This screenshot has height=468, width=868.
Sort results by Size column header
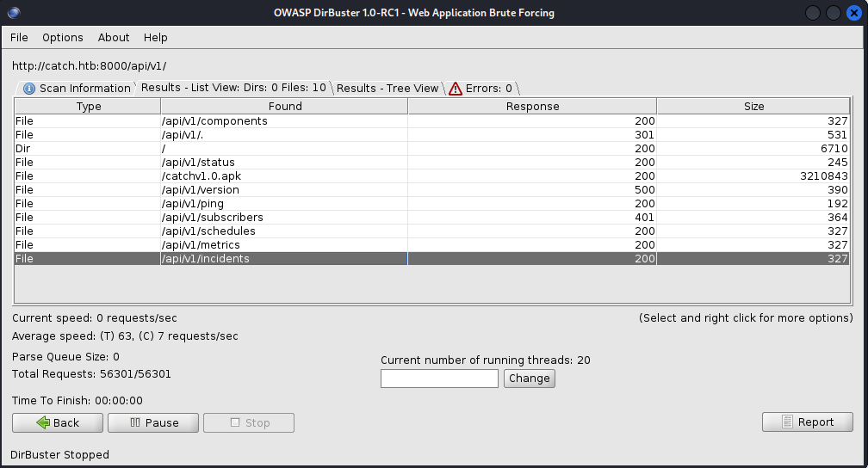pyautogui.click(x=753, y=106)
